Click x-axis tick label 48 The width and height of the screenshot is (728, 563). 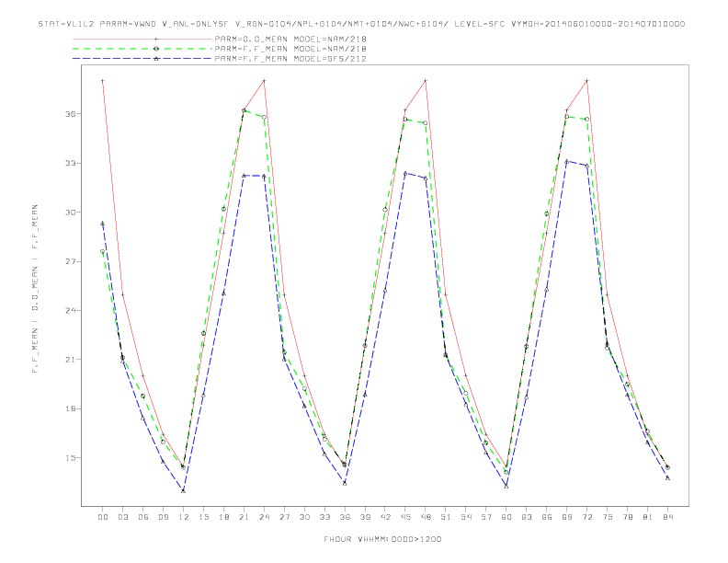tap(426, 517)
